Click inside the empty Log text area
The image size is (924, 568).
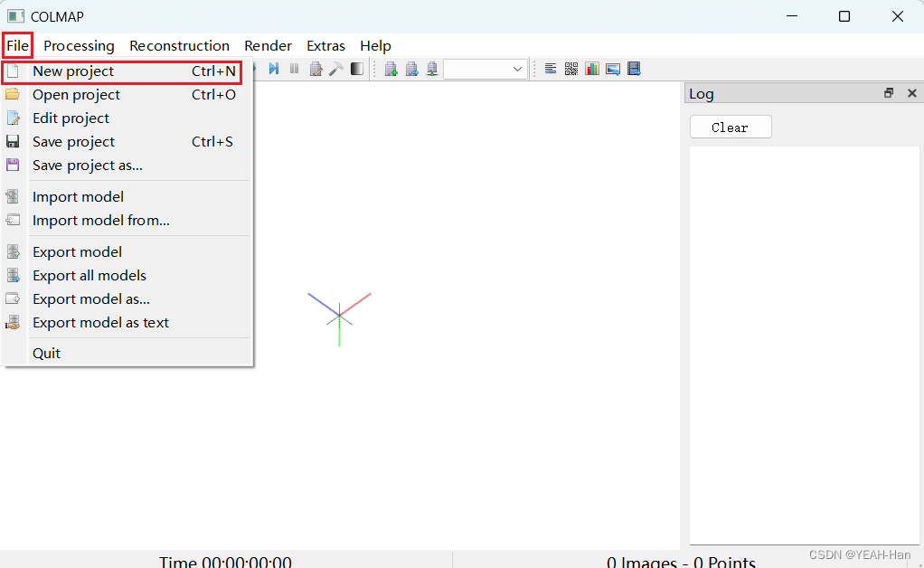(x=805, y=346)
